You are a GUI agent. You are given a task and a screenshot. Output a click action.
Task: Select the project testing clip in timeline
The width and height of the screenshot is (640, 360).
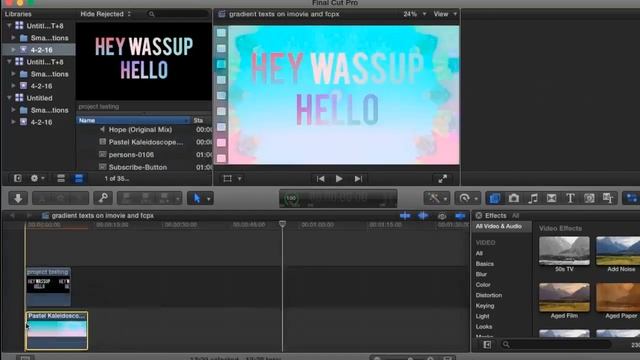point(48,287)
